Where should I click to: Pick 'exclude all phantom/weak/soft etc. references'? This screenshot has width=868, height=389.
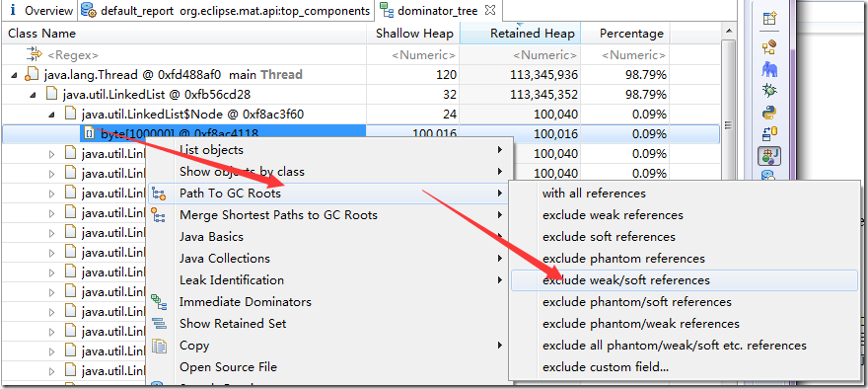[685, 346]
